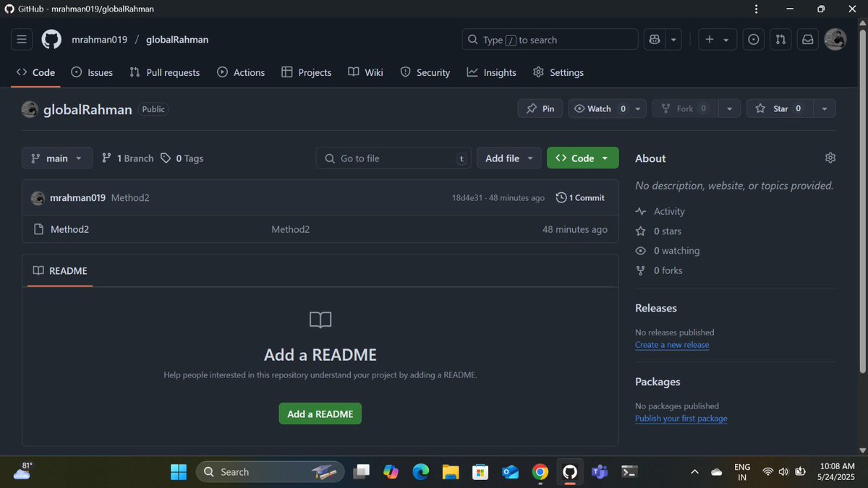Viewport: 868px width, 488px height.
Task: Open File Explorer from taskbar
Action: pos(451,472)
